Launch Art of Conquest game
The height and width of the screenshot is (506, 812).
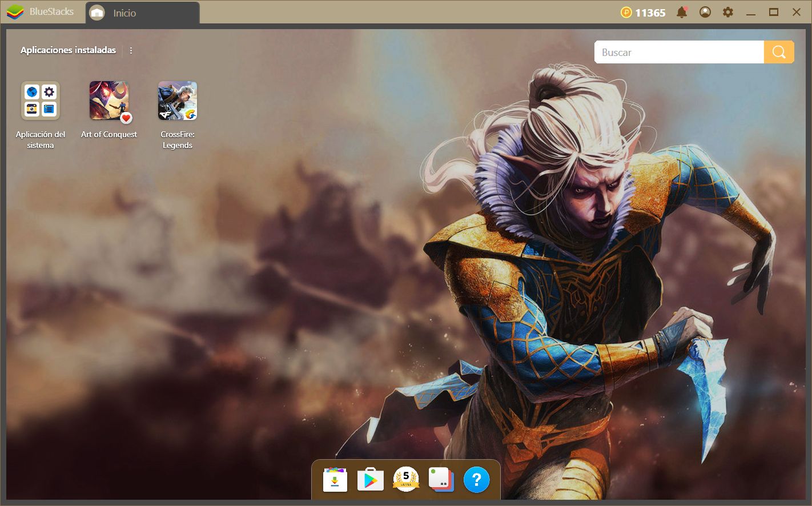[x=109, y=101]
